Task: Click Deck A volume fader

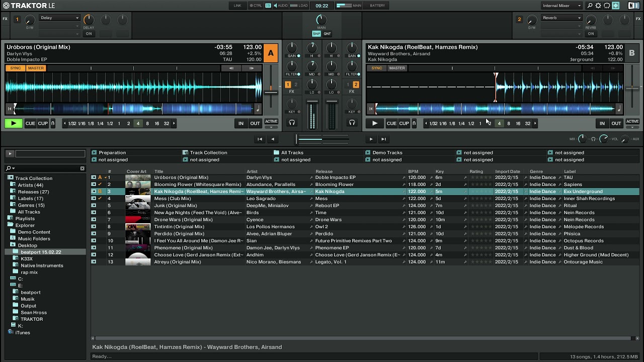Action: 312,102
